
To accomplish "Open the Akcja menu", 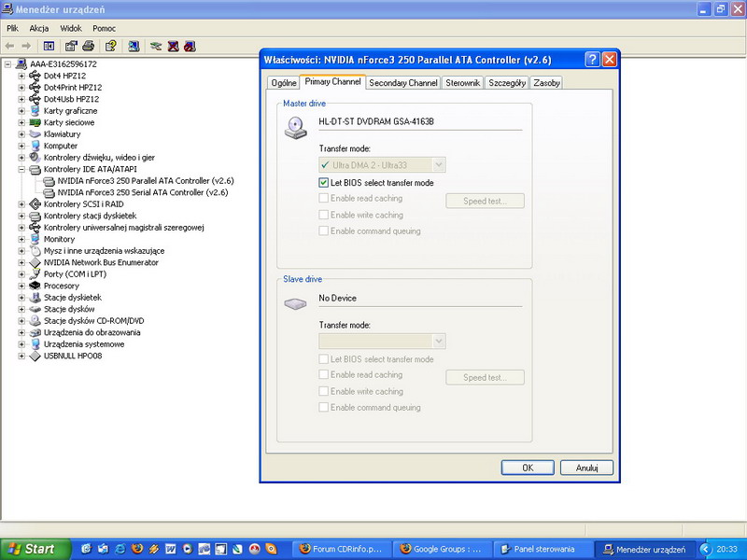I will coord(39,29).
